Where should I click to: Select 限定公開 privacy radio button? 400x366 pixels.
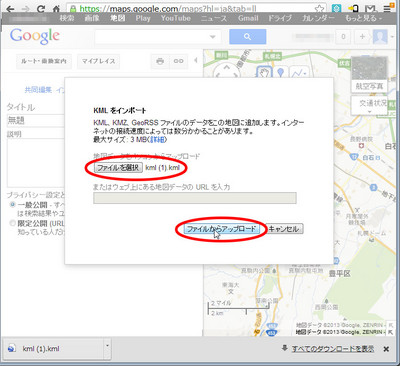[x=13, y=223]
